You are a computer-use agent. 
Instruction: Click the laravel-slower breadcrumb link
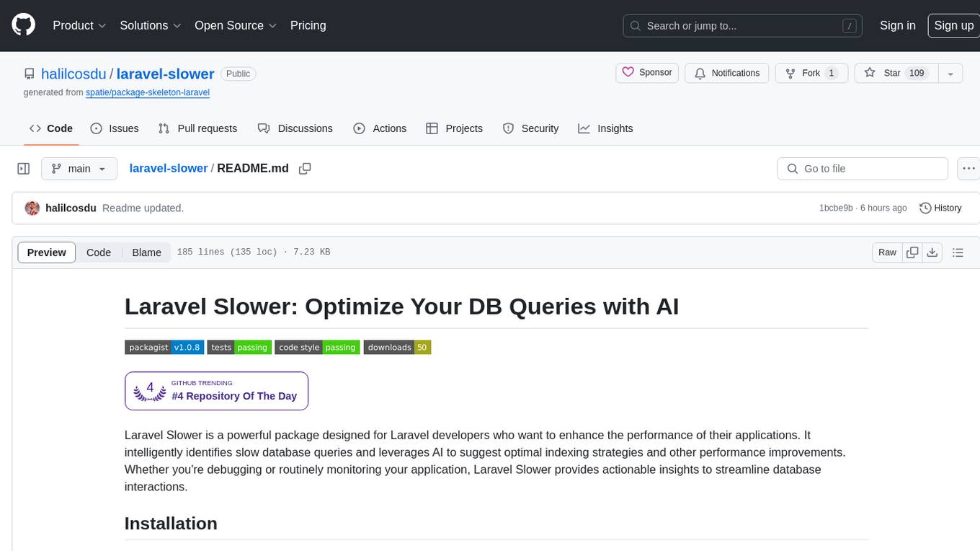point(169,168)
